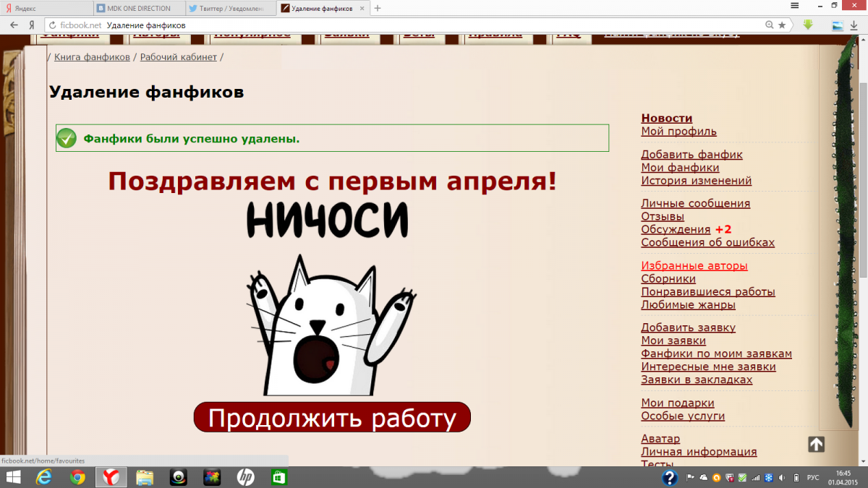Open the Yandex Browser hamburger menu
Image resolution: width=868 pixels, height=488 pixels.
tap(794, 5)
